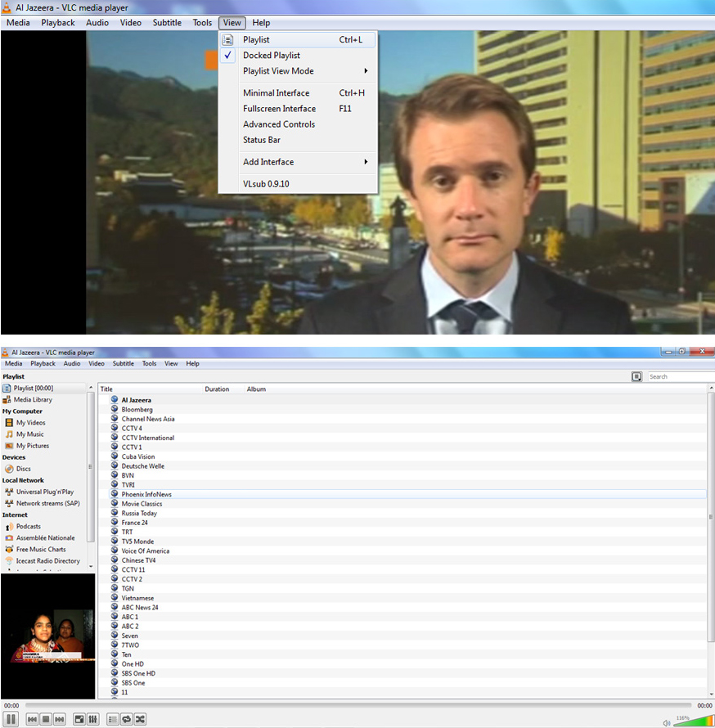
Task: Toggle fullscreen video button
Action: (79, 719)
